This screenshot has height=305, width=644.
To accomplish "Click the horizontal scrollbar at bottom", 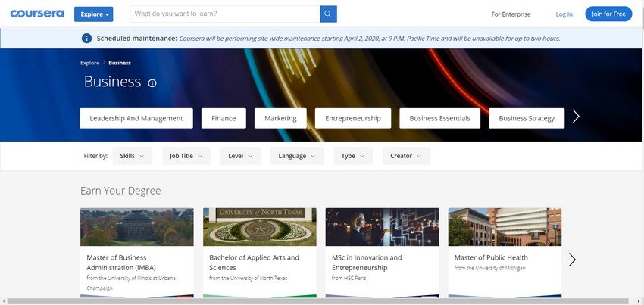I will tap(317, 302).
